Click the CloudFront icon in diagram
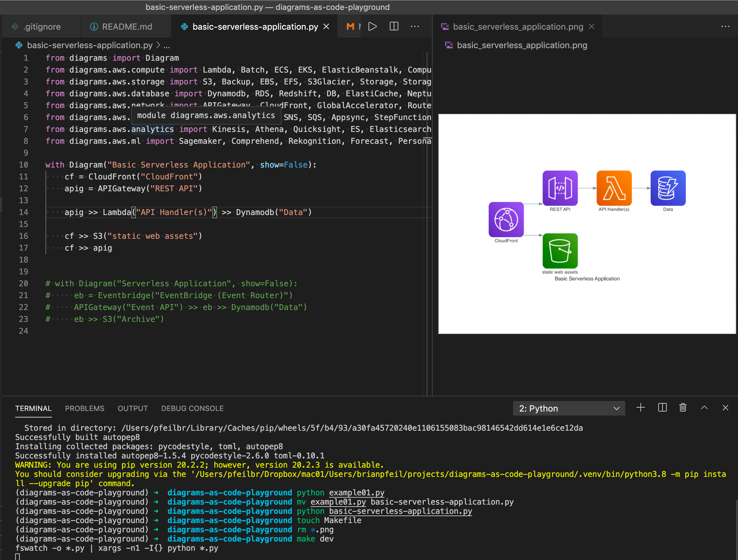 [506, 220]
